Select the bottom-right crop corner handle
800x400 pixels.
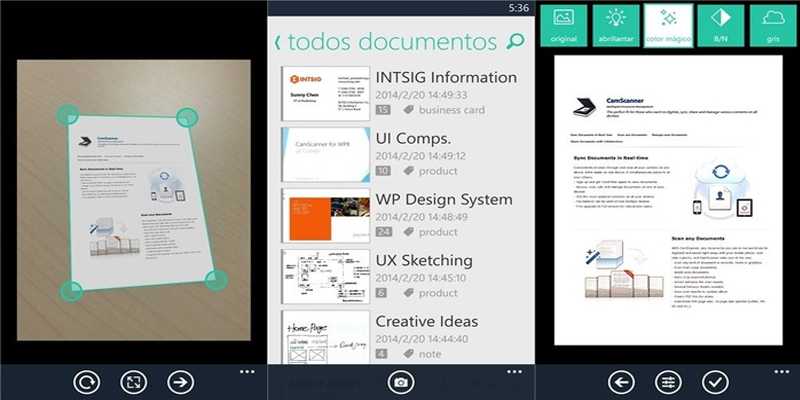pyautogui.click(x=216, y=280)
